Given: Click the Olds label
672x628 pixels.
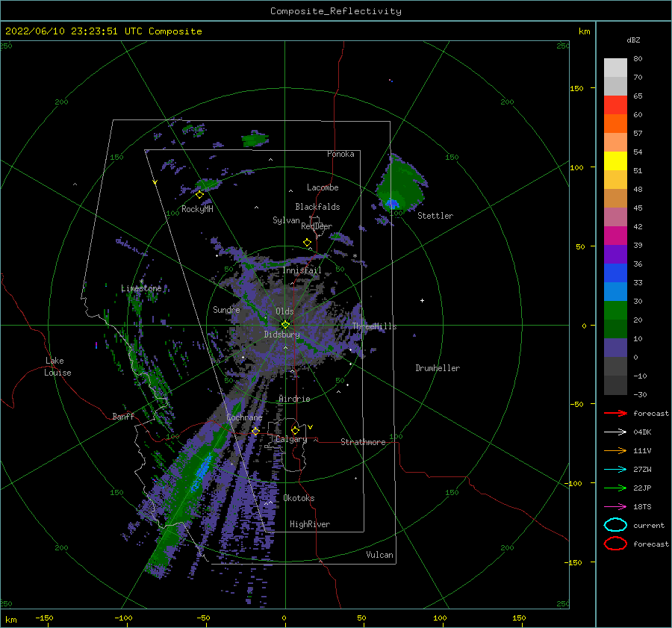Looking at the screenshot, I should [x=284, y=311].
